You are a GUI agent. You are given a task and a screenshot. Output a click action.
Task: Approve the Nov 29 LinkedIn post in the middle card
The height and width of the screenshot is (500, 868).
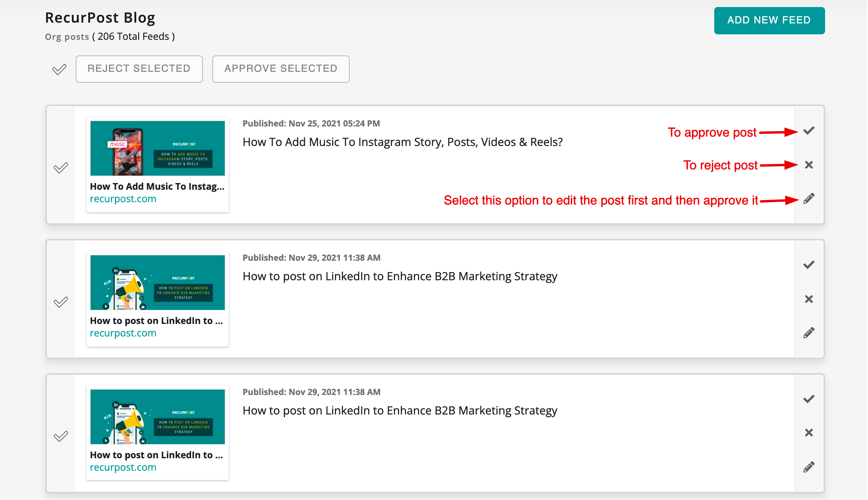[809, 265]
